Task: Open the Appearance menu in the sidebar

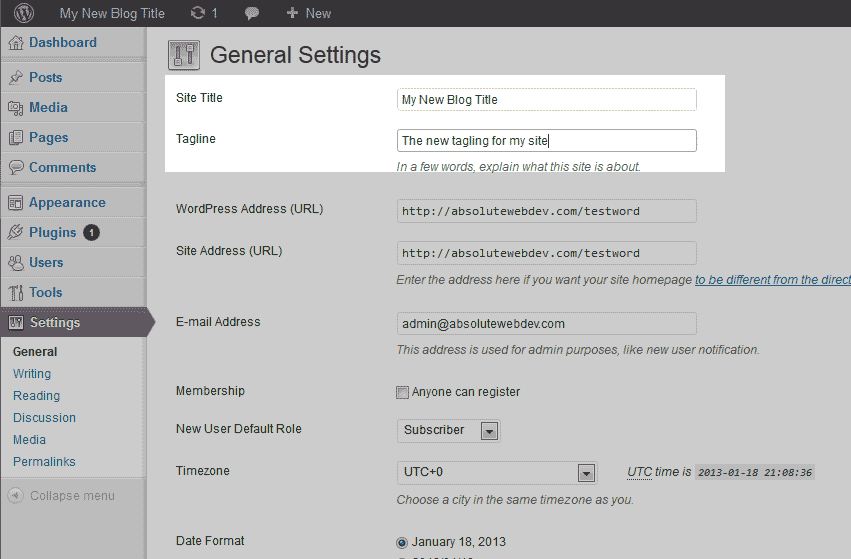Action: coord(67,202)
